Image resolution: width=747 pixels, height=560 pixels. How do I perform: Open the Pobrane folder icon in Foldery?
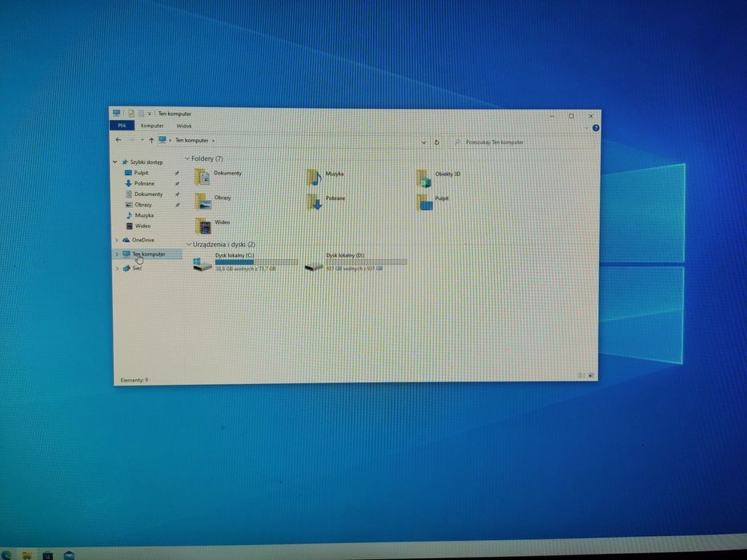(315, 202)
